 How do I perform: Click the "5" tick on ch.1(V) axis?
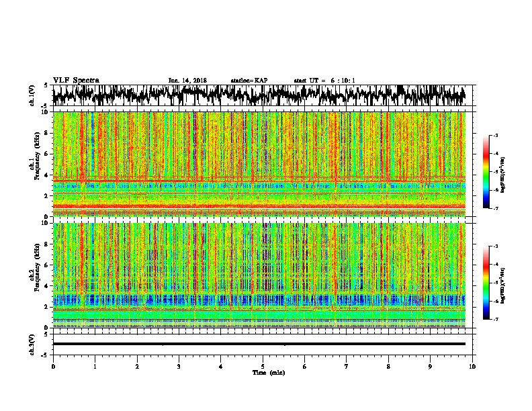coord(46,85)
